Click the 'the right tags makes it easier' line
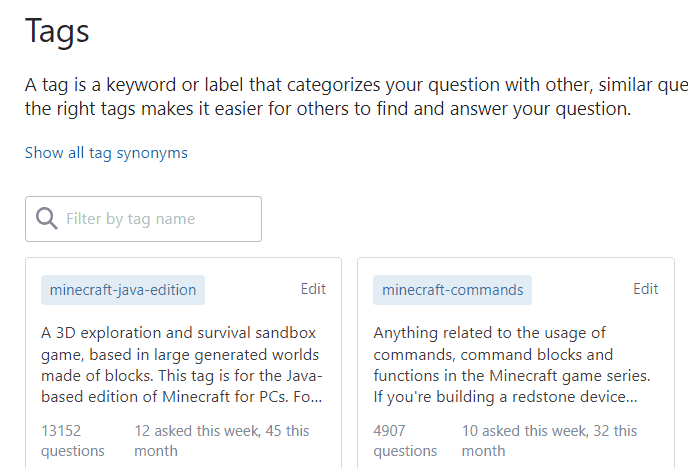Image resolution: width=688 pixels, height=468 pixels. [328, 109]
